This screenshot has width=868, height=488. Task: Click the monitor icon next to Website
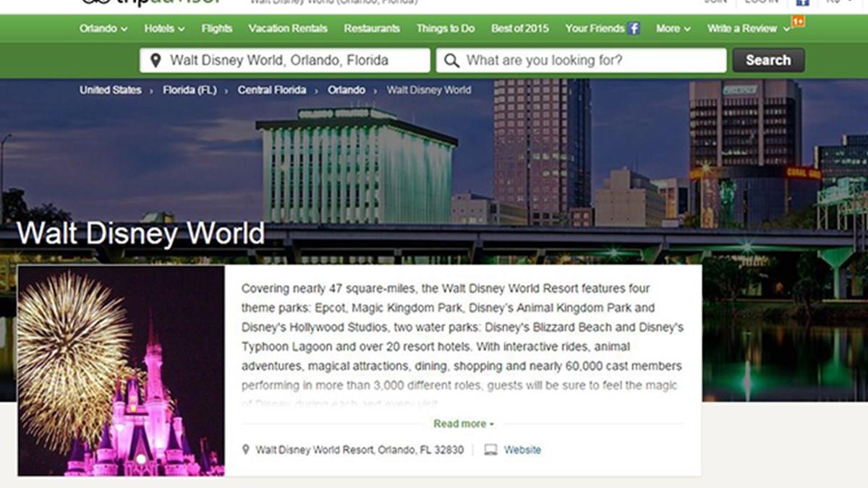[490, 450]
